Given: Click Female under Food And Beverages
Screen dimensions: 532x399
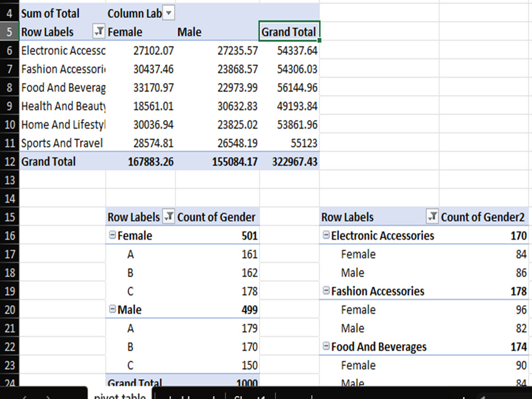Looking at the screenshot, I should (x=379, y=365).
